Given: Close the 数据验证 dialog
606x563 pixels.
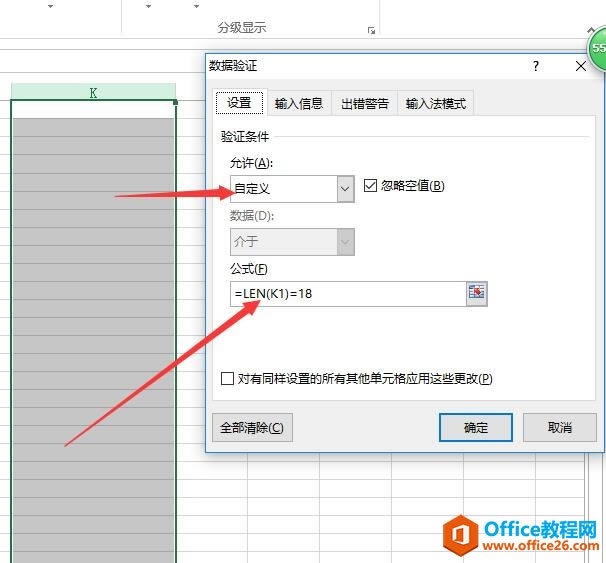Looking at the screenshot, I should tap(580, 66).
